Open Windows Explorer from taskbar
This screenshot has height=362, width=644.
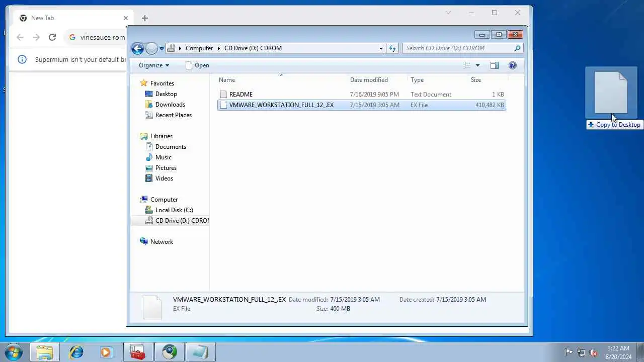[45, 352]
